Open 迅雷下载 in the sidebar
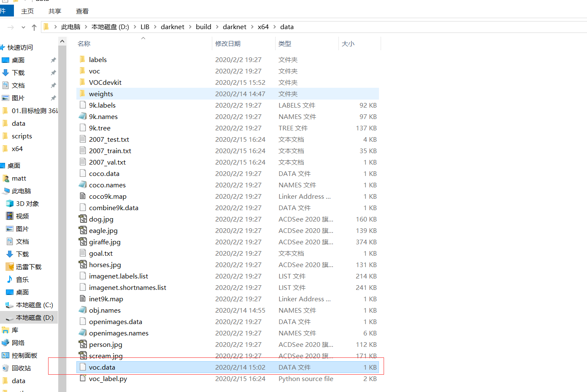 [29, 267]
